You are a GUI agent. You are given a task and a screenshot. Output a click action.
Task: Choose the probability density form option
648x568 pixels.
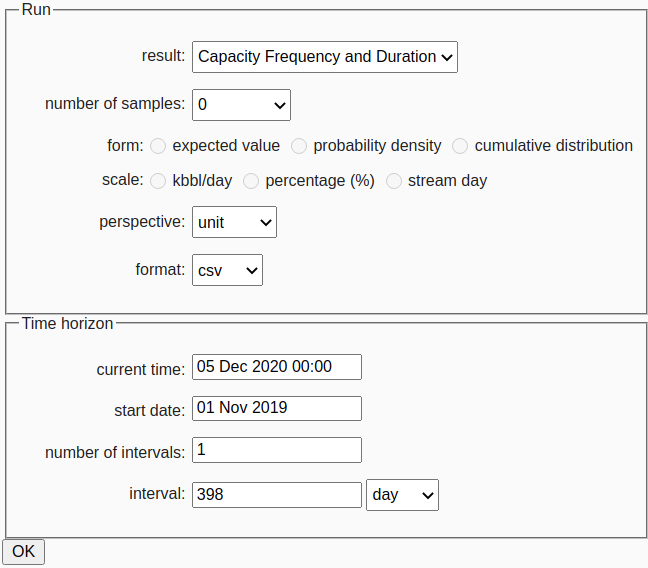tap(299, 146)
